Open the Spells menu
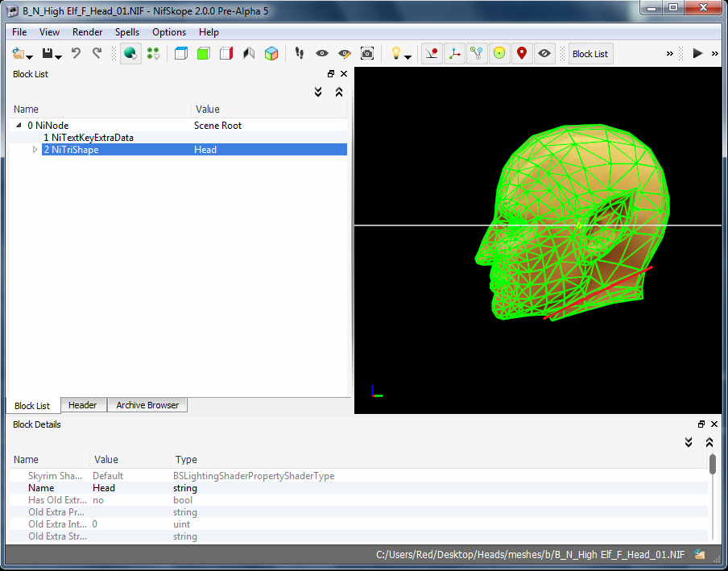This screenshot has height=571, width=728. click(x=127, y=32)
